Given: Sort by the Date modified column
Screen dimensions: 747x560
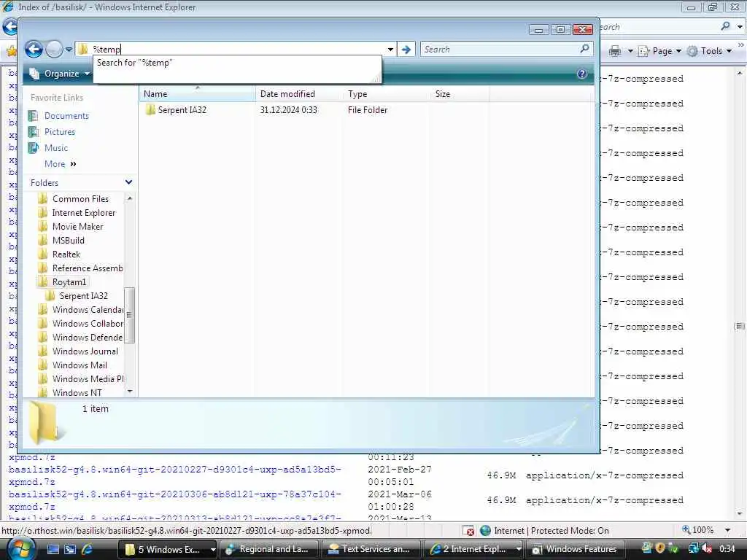Looking at the screenshot, I should tap(298, 94).
